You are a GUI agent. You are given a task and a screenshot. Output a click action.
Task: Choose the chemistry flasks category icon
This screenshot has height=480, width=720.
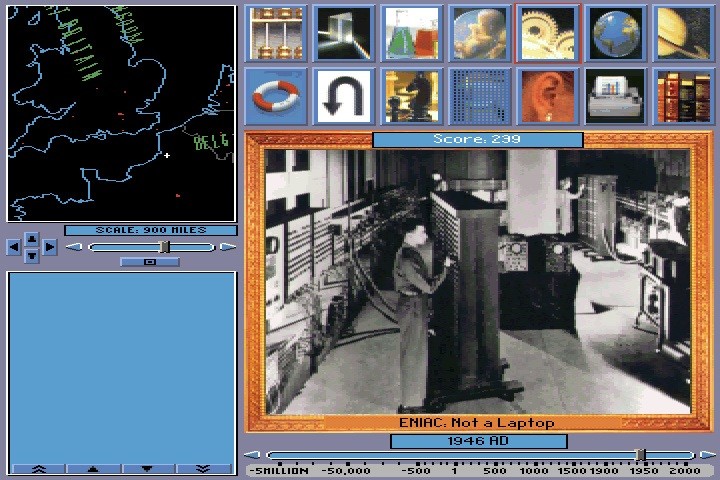(412, 34)
